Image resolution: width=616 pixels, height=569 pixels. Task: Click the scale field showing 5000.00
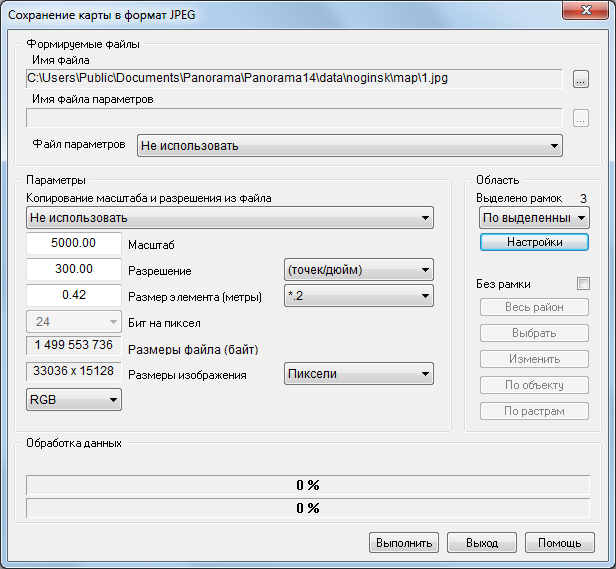74,243
